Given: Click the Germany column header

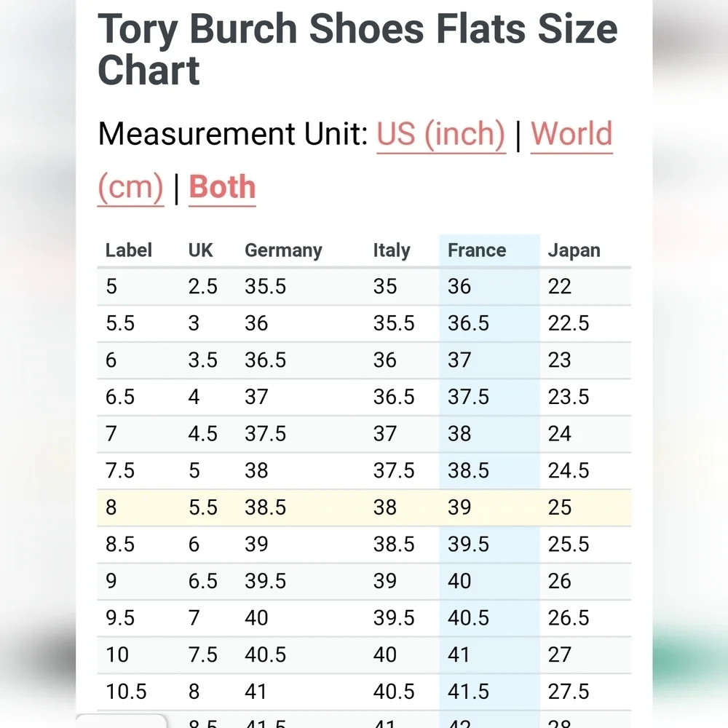Looking at the screenshot, I should point(283,250).
